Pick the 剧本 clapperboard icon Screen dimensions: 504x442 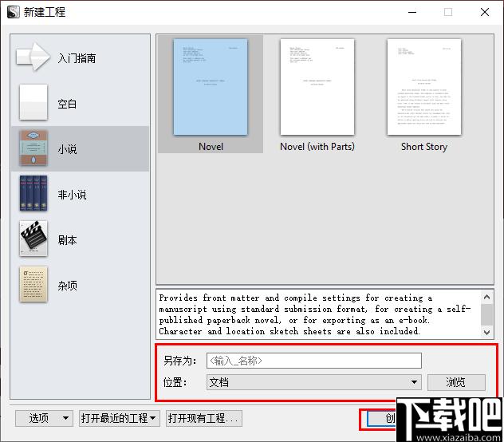[x=33, y=239]
